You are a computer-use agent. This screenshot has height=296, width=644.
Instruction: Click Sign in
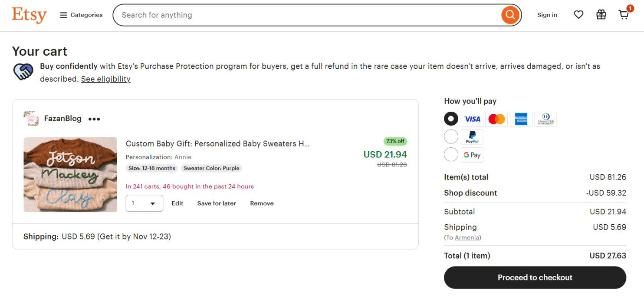tap(547, 14)
